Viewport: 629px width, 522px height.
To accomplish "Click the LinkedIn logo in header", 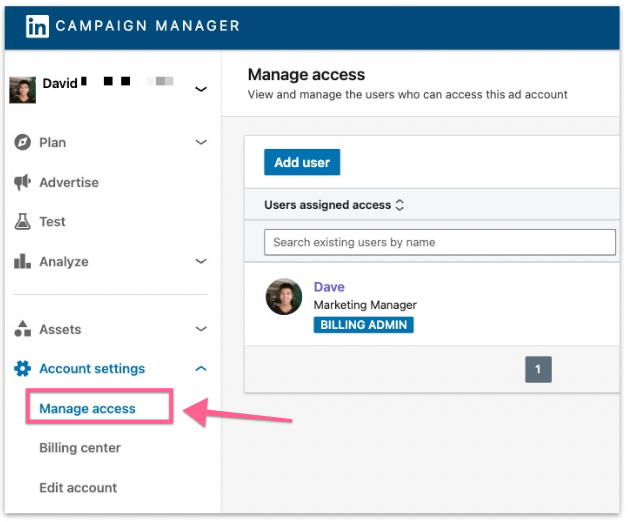I will 37,26.
